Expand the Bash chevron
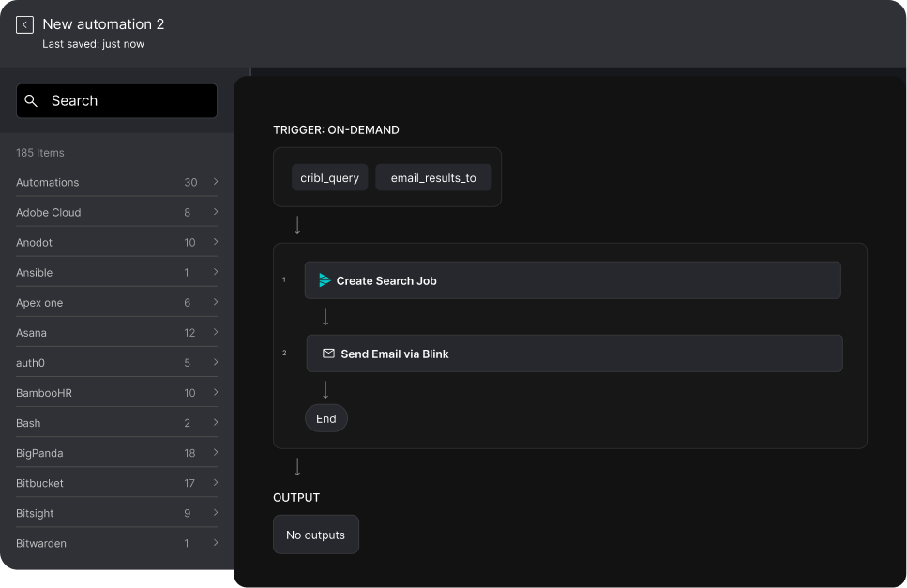Image resolution: width=907 pixels, height=588 pixels. [216, 422]
